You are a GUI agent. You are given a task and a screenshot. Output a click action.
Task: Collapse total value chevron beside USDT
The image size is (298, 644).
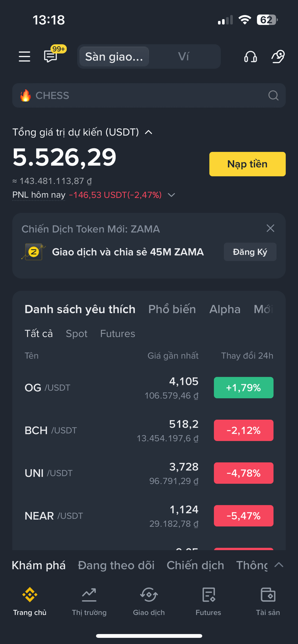[148, 132]
